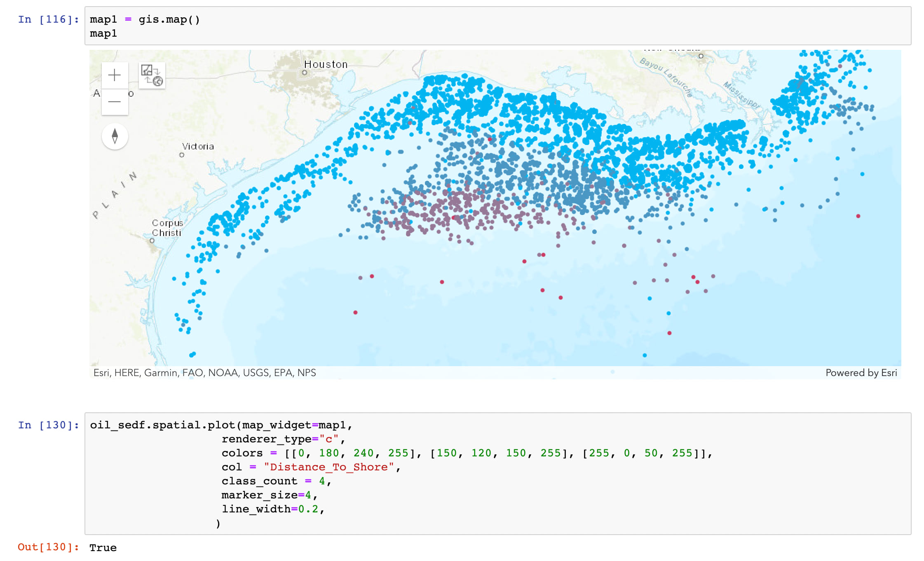Click the Out[130] output prompt
The image size is (924, 561).
(48, 547)
